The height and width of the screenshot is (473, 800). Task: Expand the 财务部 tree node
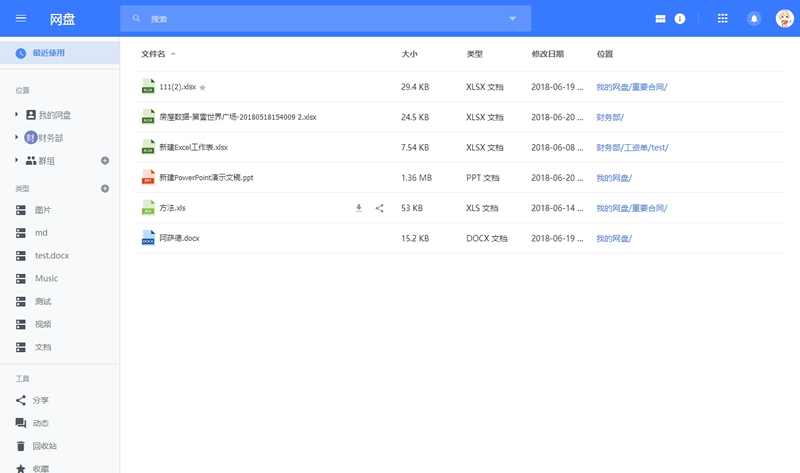click(x=17, y=138)
